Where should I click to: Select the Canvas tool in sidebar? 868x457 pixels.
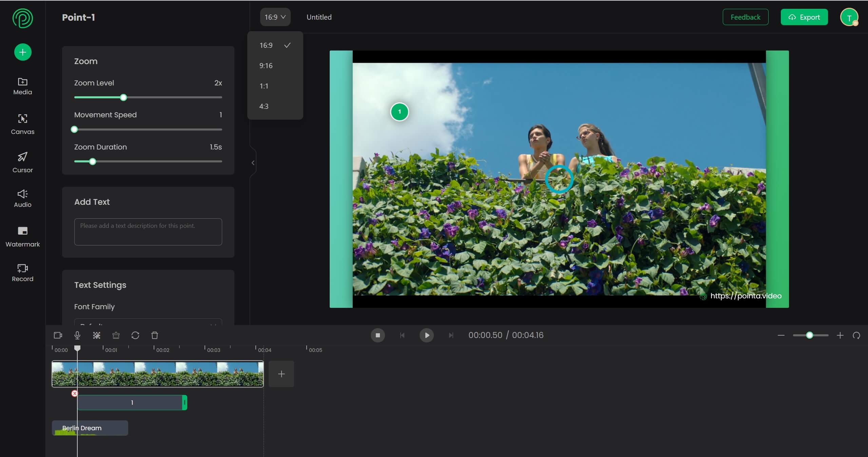22,124
